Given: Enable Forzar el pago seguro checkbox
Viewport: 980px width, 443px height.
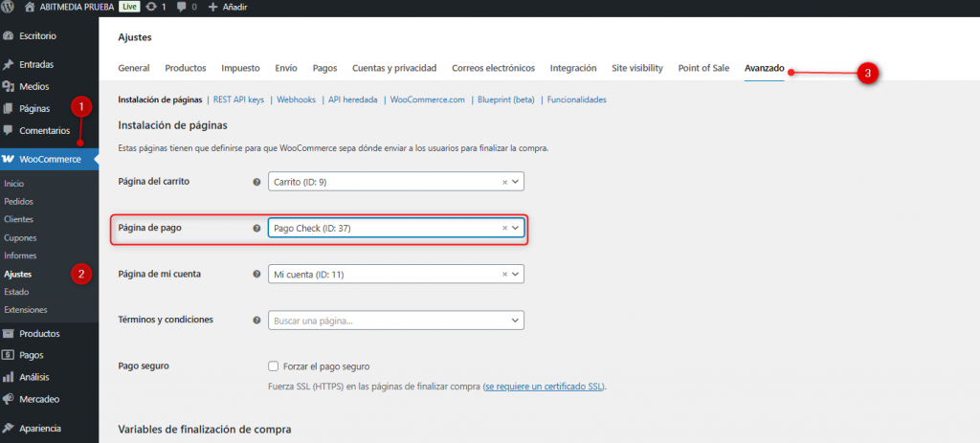Looking at the screenshot, I should (x=274, y=366).
